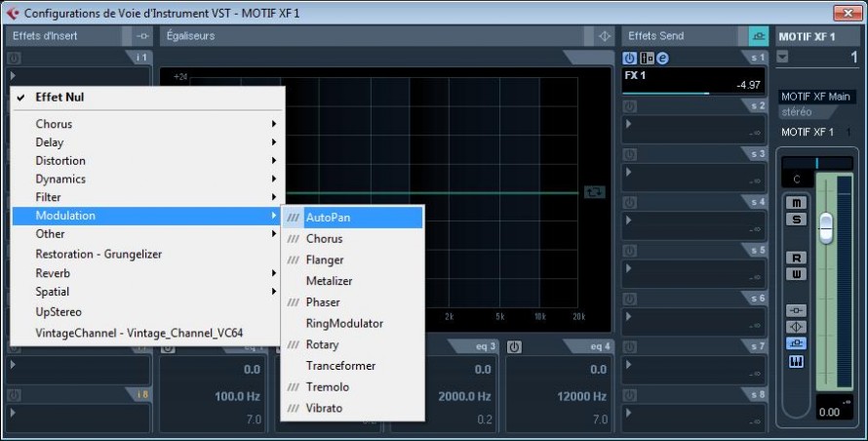Open the send s2 effect selector arrow
The height and width of the screenshot is (441, 868).
[628, 124]
